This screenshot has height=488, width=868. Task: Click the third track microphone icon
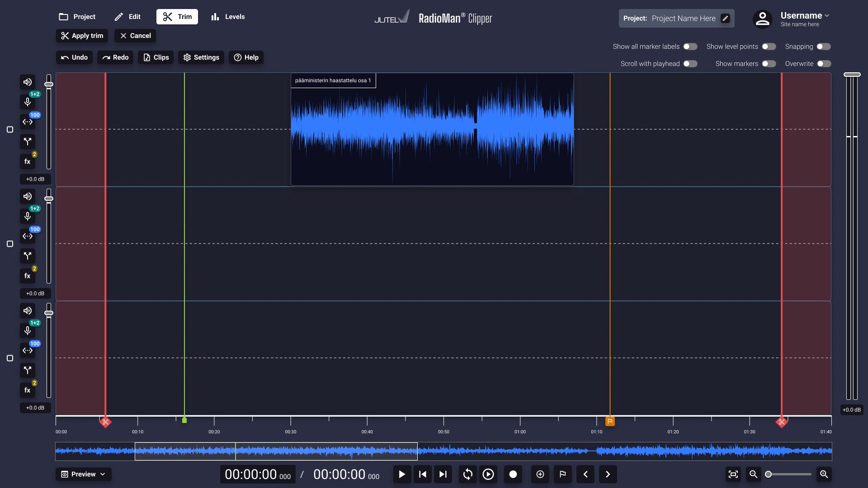[28, 331]
